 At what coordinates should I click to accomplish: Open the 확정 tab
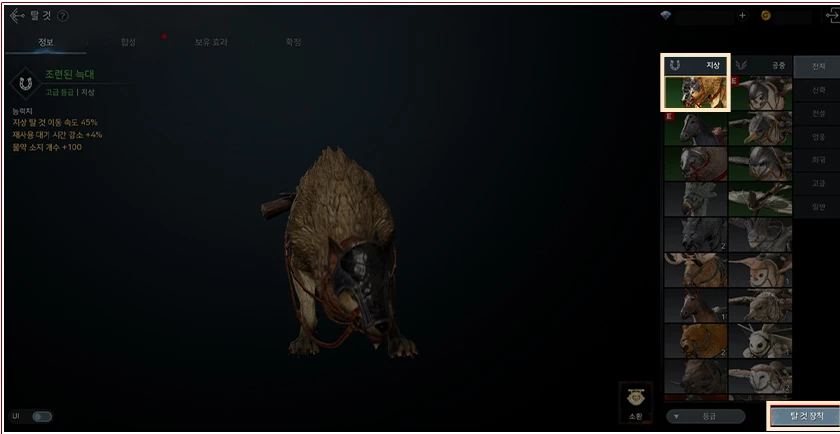[294, 42]
